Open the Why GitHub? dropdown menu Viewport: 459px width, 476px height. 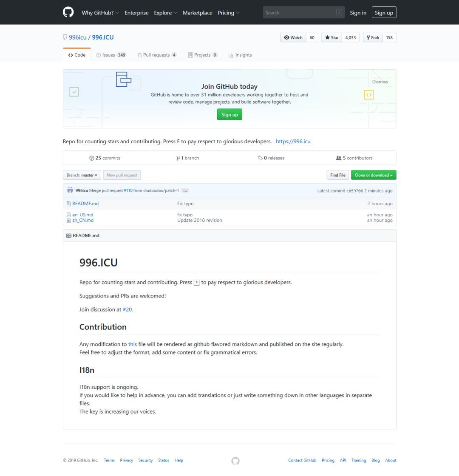100,13
